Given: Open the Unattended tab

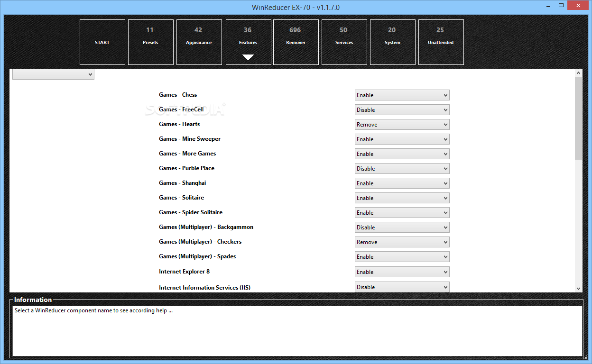Looking at the screenshot, I should [441, 42].
